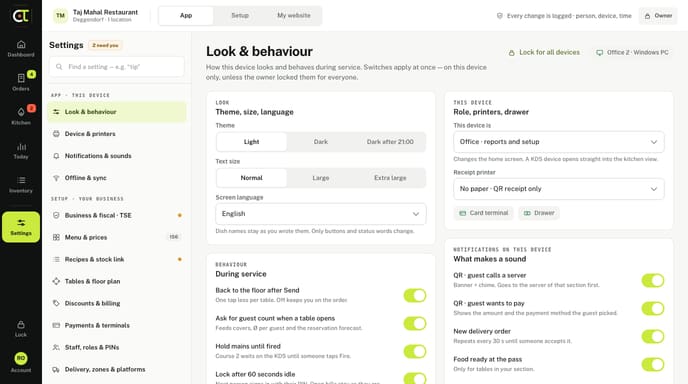Open the This device is dropdown
688x384 pixels.
(559, 142)
